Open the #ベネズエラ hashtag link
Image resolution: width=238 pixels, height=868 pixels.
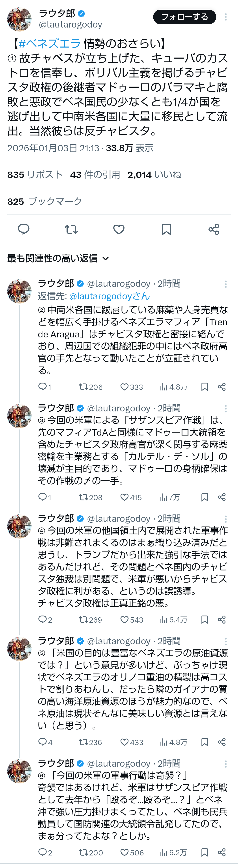(49, 43)
